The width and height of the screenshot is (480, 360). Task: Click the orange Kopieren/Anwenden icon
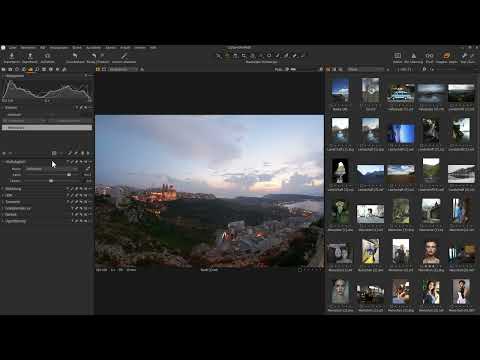pos(446,56)
